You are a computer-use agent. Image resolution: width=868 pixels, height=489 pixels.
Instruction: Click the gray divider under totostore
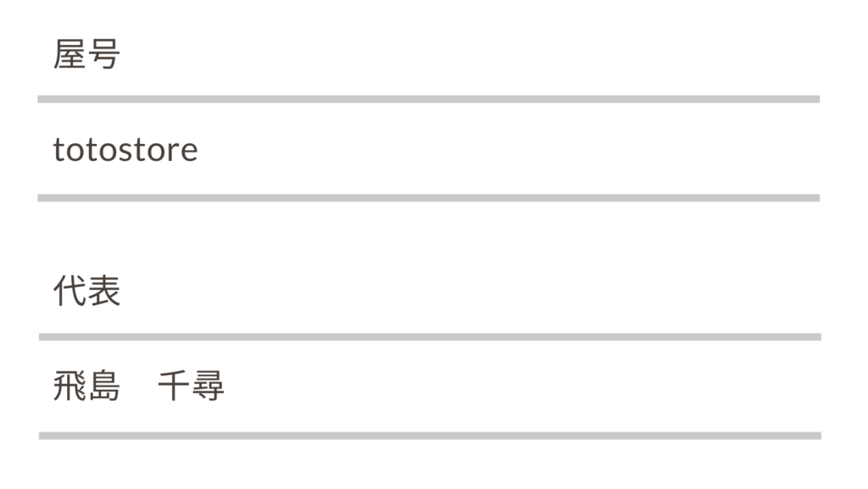428,197
